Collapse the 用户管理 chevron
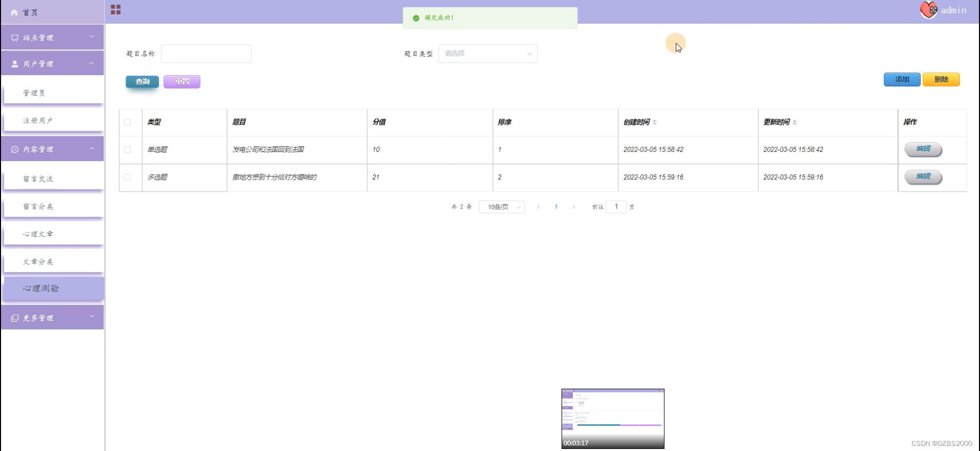 [92, 63]
